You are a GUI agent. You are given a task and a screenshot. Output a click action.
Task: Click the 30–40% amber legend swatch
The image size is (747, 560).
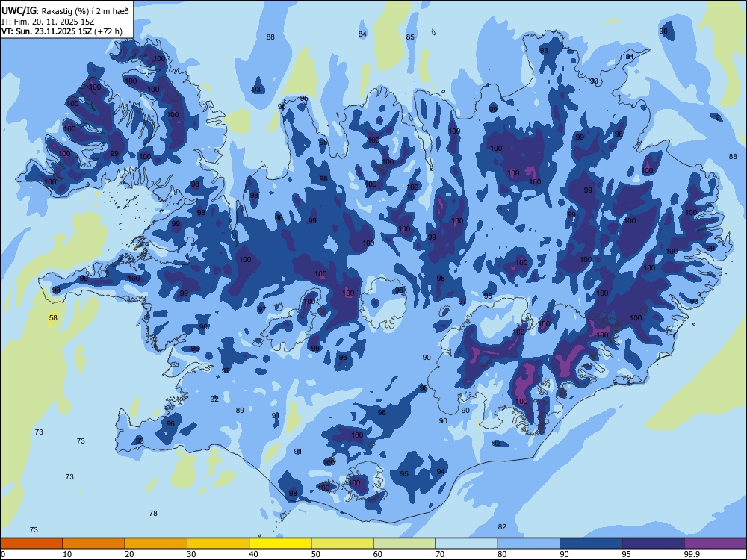point(218,544)
